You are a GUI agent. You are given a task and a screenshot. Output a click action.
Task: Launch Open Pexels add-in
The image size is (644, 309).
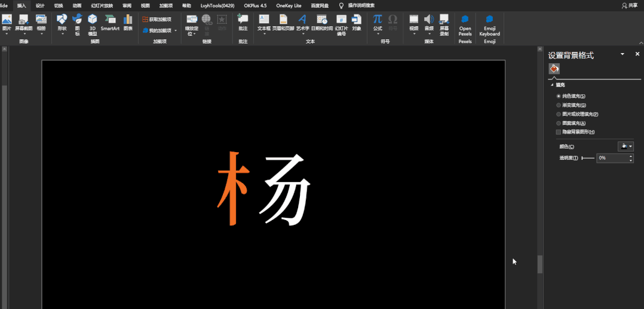[x=465, y=25]
